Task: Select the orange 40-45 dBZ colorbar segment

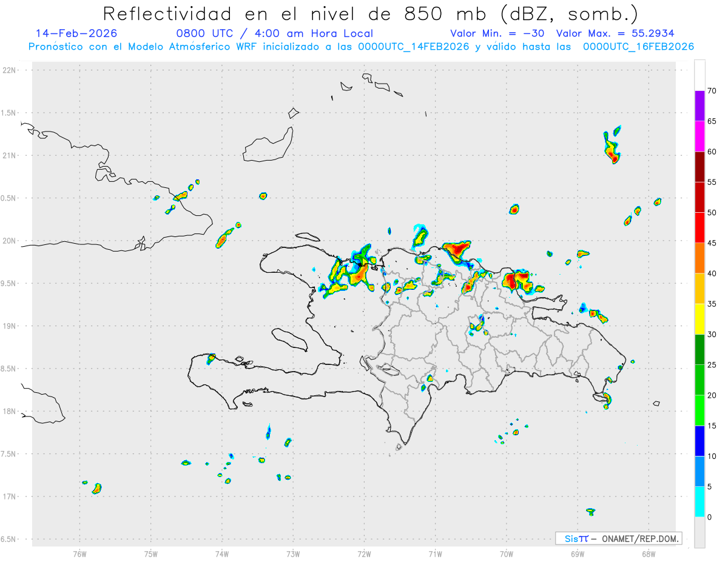Action: coord(699,258)
